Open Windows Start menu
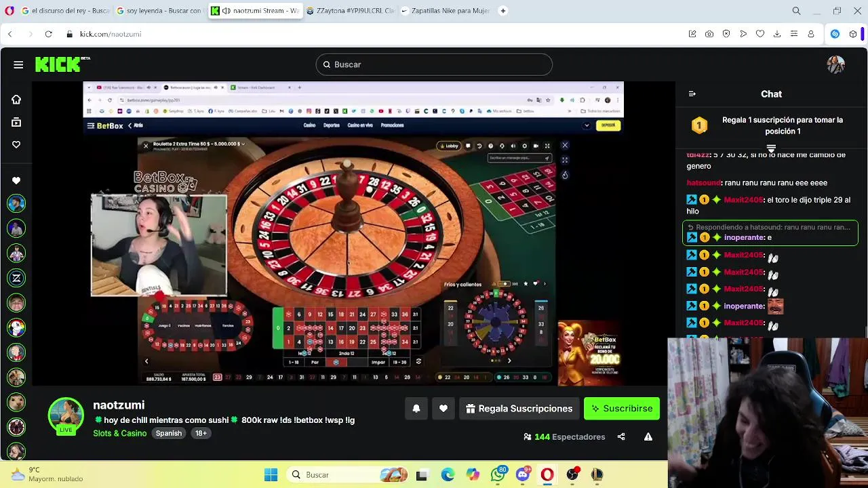The width and height of the screenshot is (868, 488). 271,474
